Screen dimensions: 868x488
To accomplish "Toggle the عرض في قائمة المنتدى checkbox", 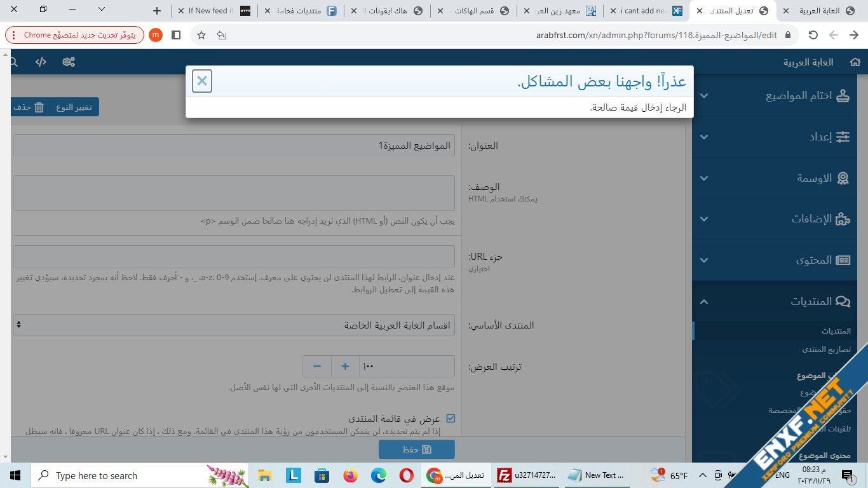I will [451, 419].
